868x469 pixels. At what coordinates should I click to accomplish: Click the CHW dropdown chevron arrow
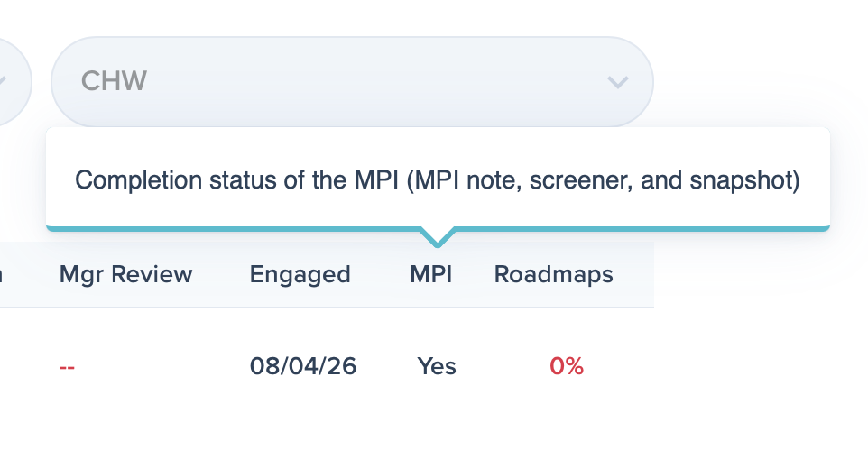(618, 82)
